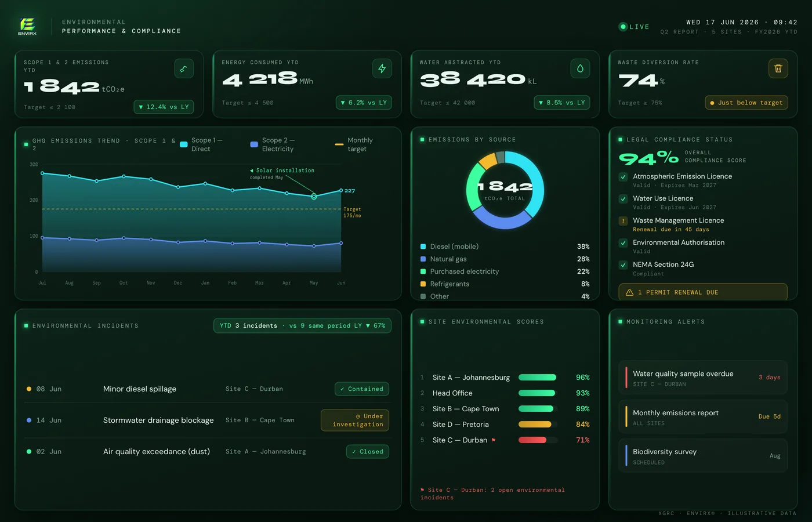The width and height of the screenshot is (812, 522).
Task: Toggle Environmental Authorisation checkbox
Action: pos(623,243)
